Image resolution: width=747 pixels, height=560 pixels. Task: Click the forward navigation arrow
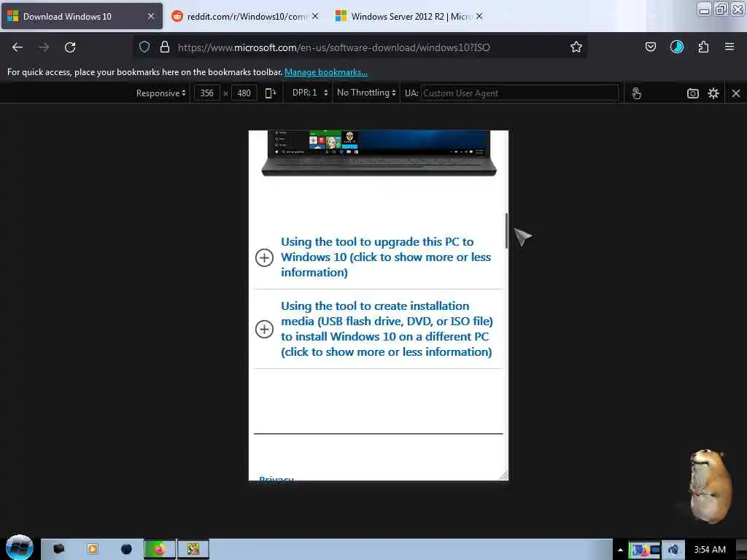coord(43,47)
